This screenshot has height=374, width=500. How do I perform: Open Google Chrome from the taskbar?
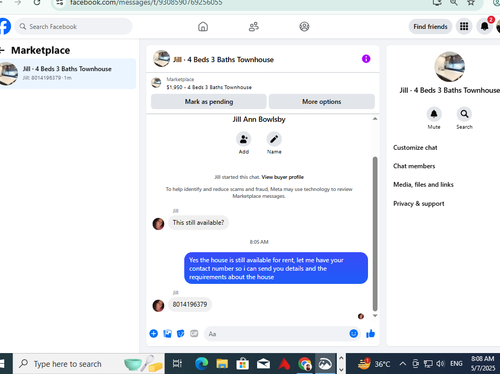click(305, 364)
